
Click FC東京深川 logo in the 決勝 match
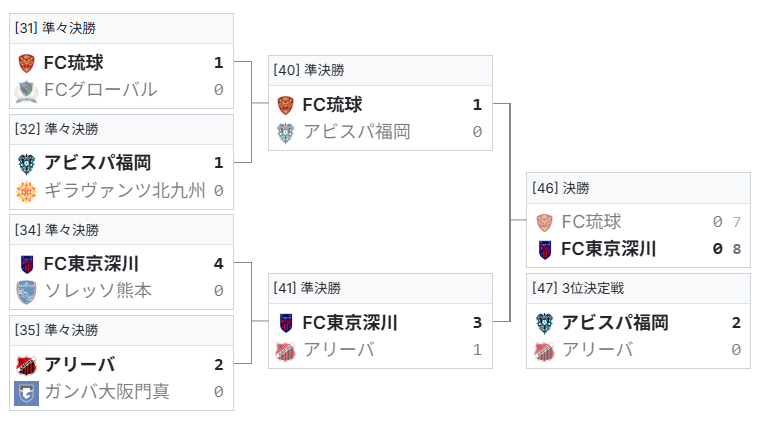(x=544, y=249)
